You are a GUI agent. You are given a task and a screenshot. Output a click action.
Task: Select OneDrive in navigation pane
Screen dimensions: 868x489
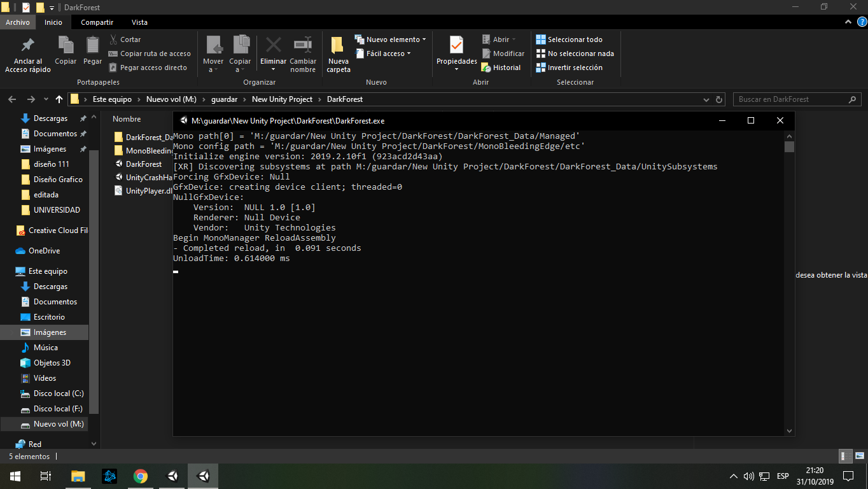coord(44,251)
